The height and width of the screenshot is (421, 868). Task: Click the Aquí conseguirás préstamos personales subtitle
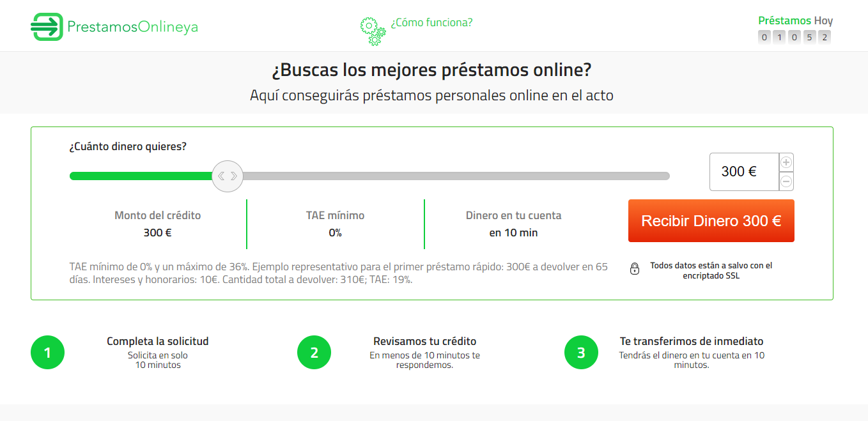pos(431,96)
